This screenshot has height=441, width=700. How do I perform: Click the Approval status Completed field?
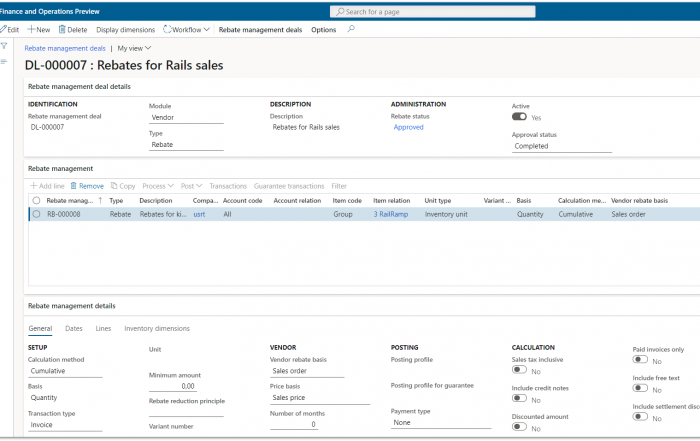pos(562,146)
